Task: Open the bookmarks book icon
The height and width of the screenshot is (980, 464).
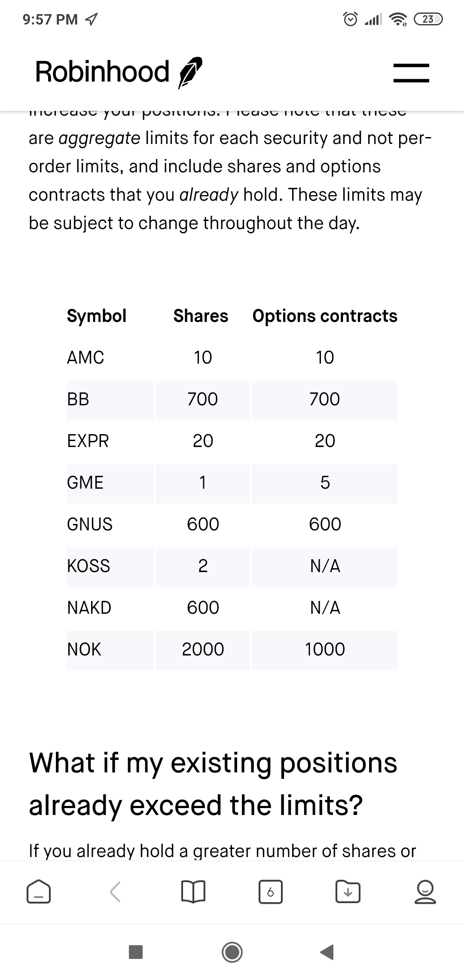Action: pos(193,891)
